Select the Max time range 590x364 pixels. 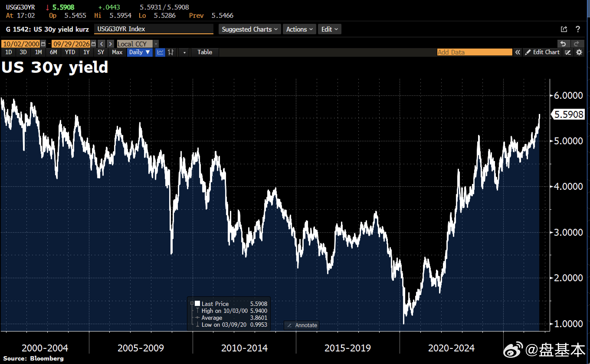[x=117, y=52]
